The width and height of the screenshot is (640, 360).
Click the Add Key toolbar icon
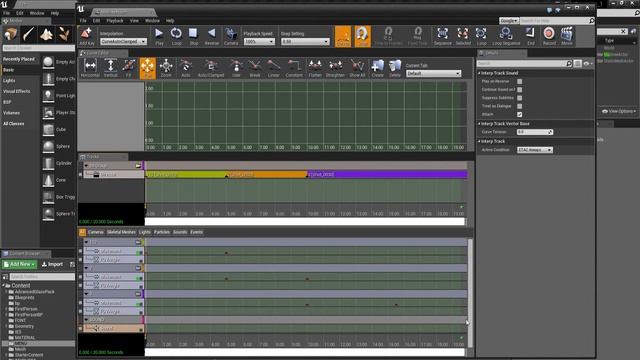[87, 36]
